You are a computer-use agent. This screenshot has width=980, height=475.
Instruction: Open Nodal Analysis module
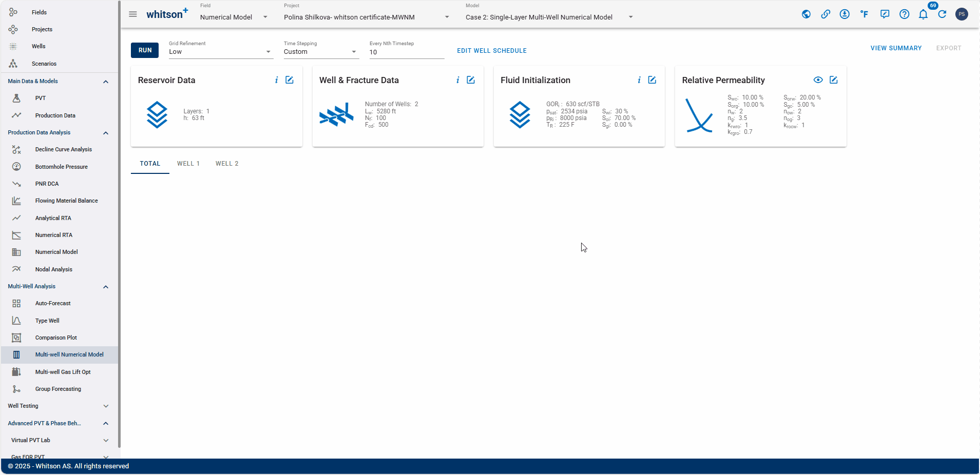pyautogui.click(x=59, y=269)
